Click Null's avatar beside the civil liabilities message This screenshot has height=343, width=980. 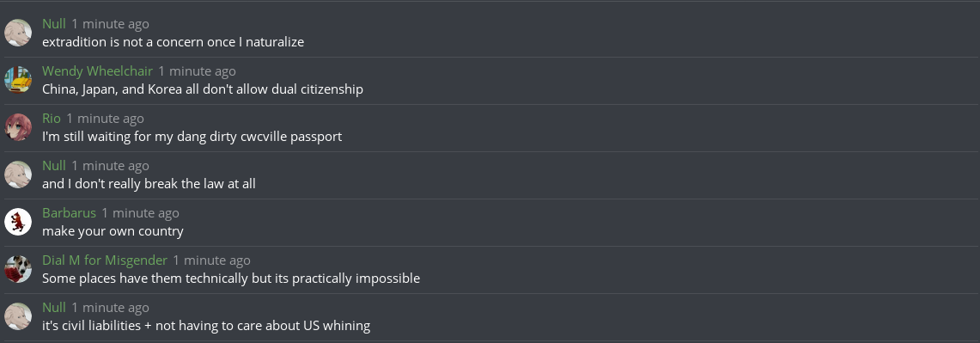tap(18, 316)
